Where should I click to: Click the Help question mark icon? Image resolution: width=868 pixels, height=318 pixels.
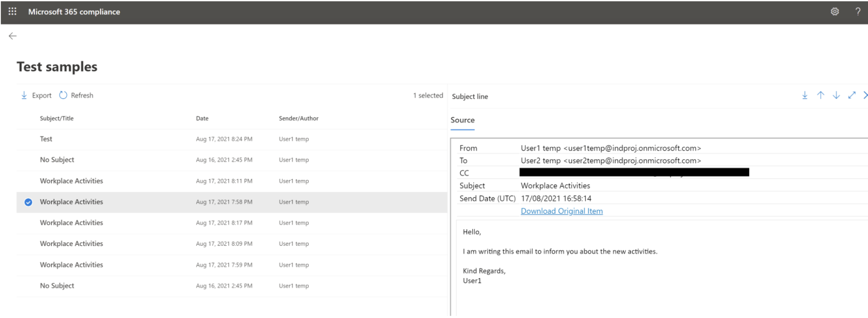[x=858, y=12]
